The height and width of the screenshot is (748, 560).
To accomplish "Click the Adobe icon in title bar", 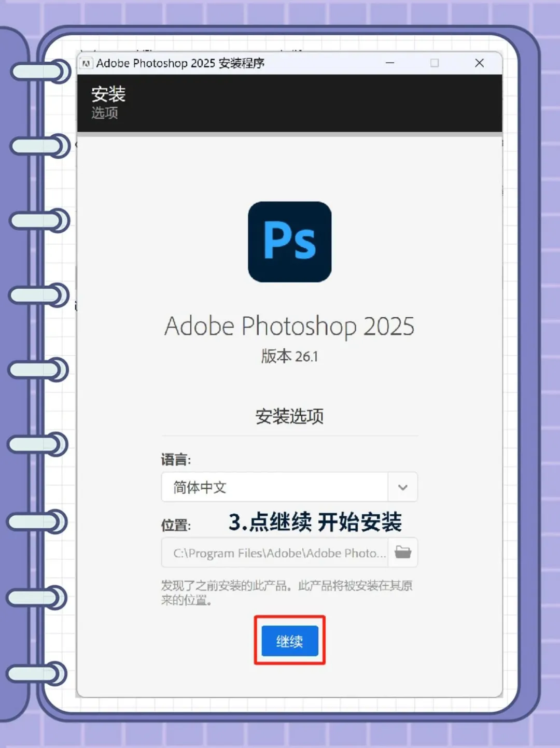I will pos(87,63).
